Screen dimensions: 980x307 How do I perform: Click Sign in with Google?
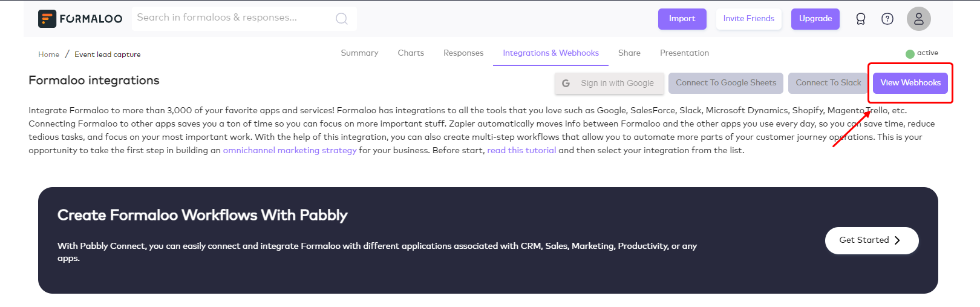tap(609, 83)
